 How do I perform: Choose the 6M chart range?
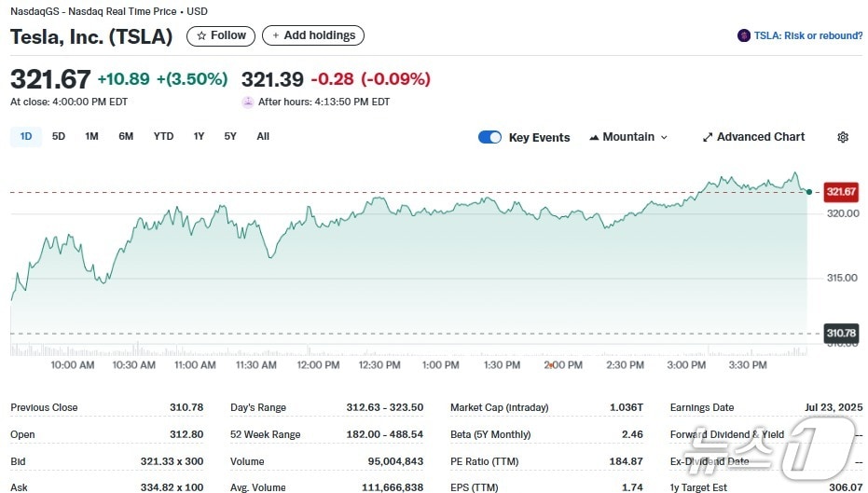[x=126, y=136]
